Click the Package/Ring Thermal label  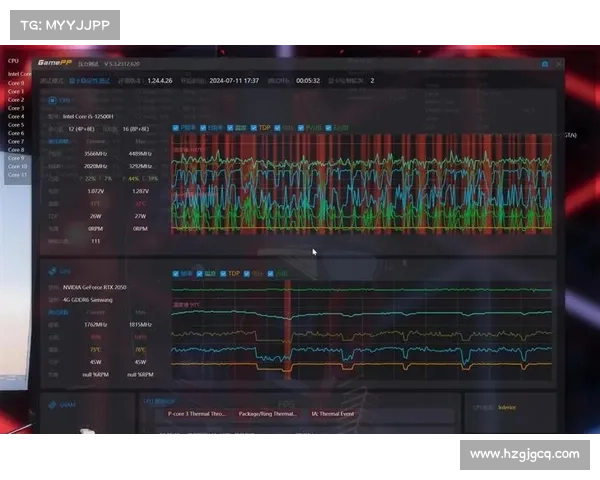pos(270,413)
